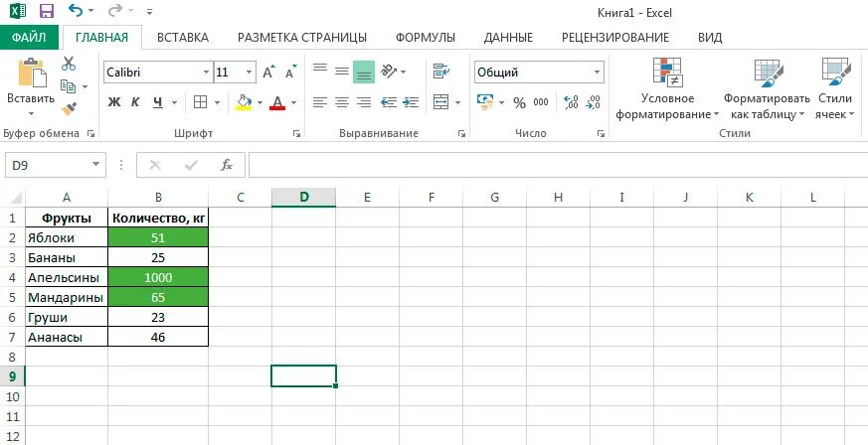Switch to РАЗМЕТКА СТРАНИЦЫ tab
868x445 pixels.
(x=302, y=38)
